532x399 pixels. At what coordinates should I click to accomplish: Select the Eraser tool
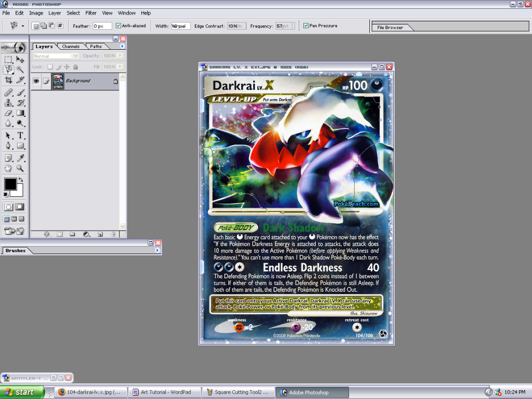pos(8,113)
